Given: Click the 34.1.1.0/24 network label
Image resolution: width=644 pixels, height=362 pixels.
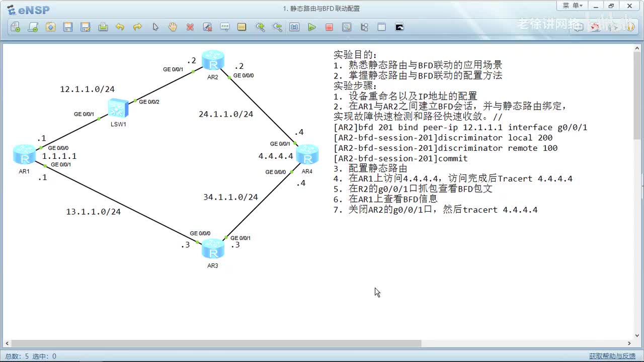Looking at the screenshot, I should click(x=230, y=197).
